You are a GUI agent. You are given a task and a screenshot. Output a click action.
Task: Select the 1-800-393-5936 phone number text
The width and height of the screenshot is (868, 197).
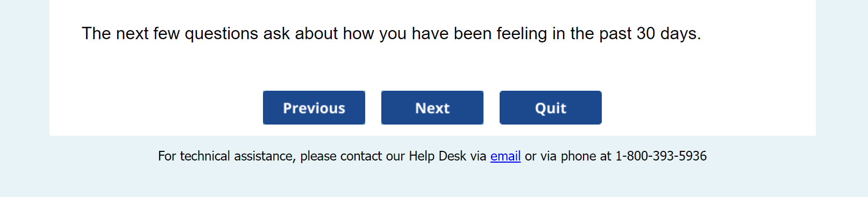[x=660, y=156]
